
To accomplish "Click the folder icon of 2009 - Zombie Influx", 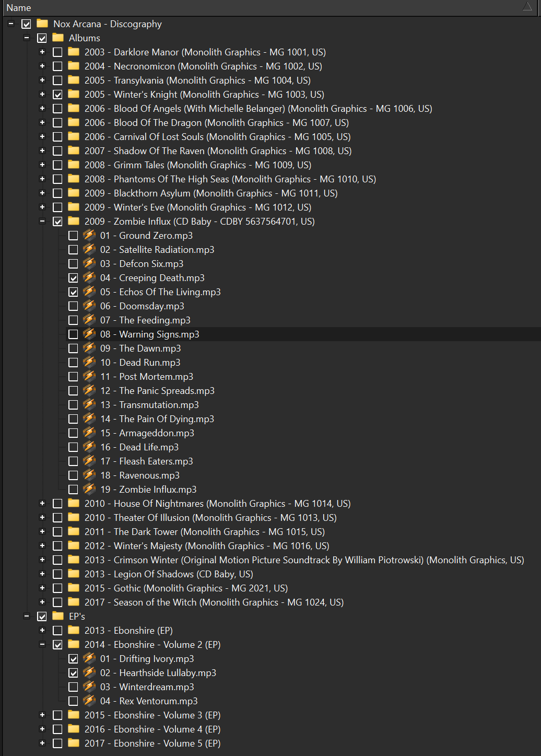I will 74,221.
